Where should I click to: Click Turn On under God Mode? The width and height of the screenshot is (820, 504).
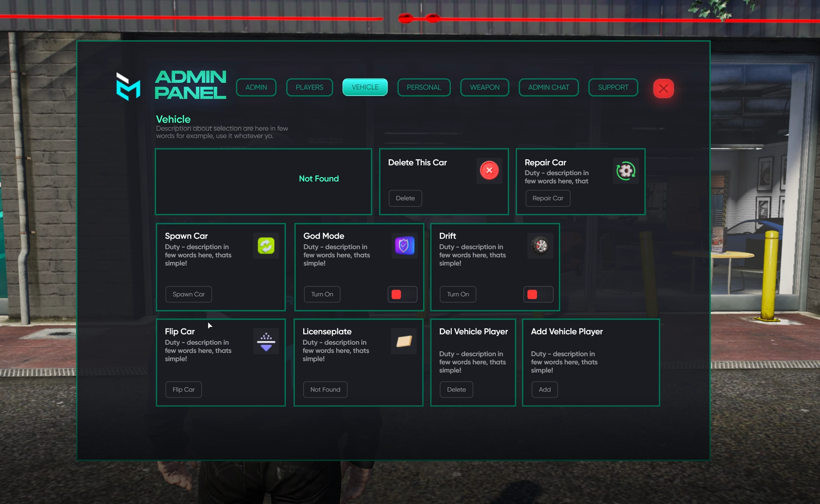point(322,294)
